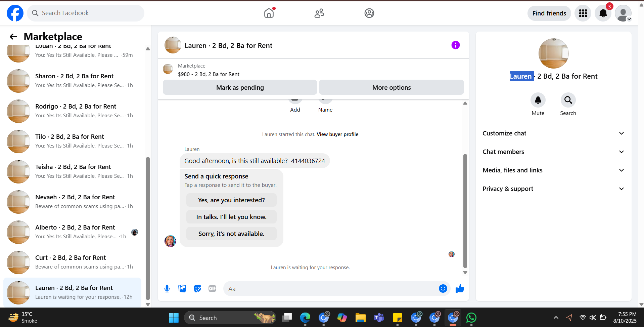The image size is (644, 327).
Task: Click the conversation list scrollbar
Action: [x=148, y=229]
